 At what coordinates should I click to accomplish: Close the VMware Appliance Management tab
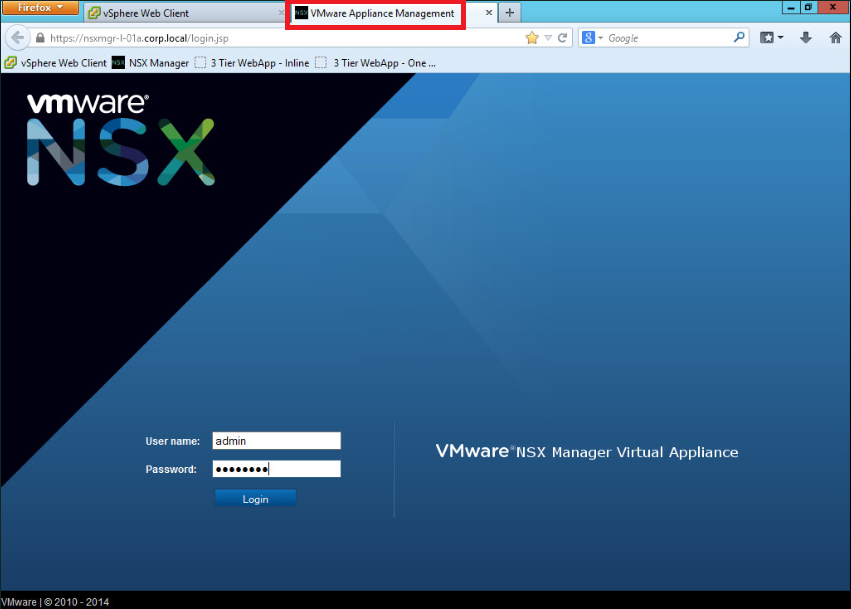coord(488,12)
